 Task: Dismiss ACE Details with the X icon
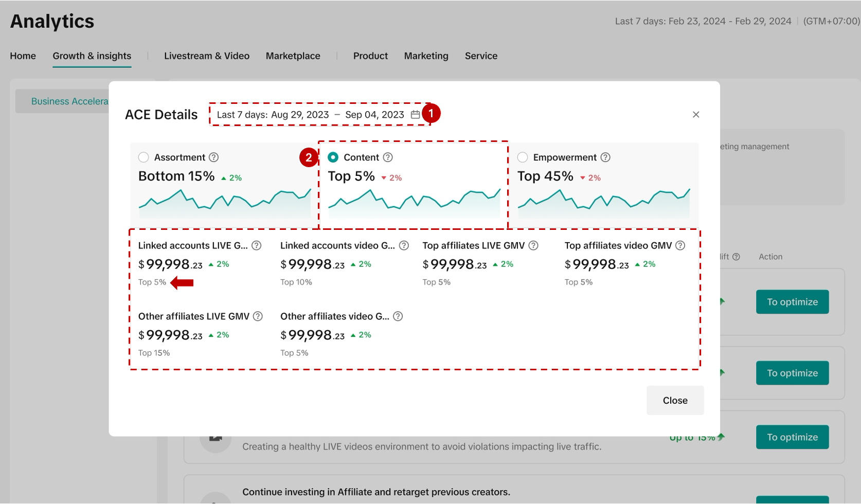click(x=696, y=115)
